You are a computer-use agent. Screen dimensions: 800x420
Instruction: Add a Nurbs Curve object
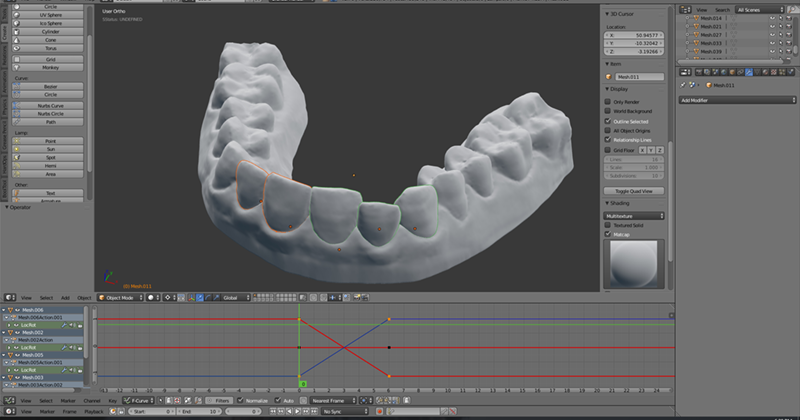pyautogui.click(x=50, y=105)
